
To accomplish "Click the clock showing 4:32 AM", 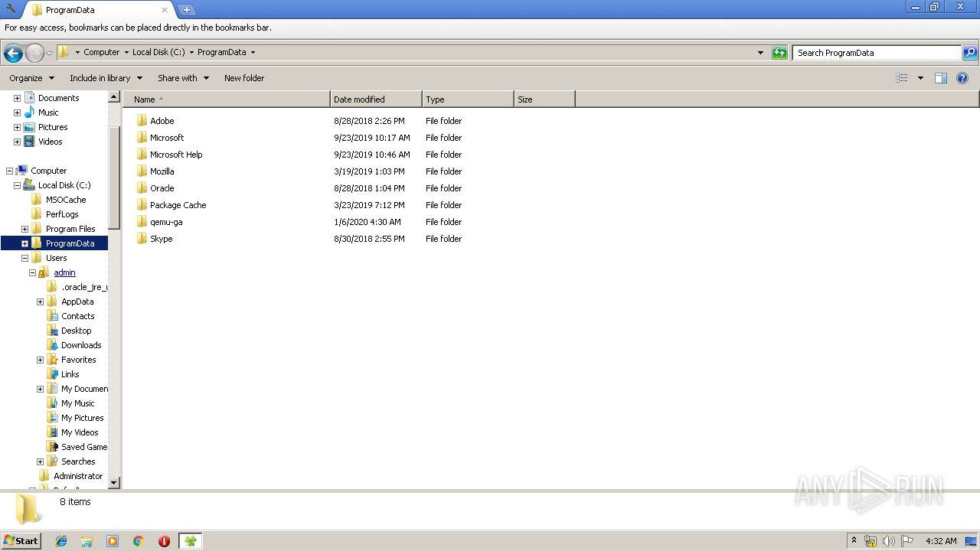I will click(x=941, y=541).
